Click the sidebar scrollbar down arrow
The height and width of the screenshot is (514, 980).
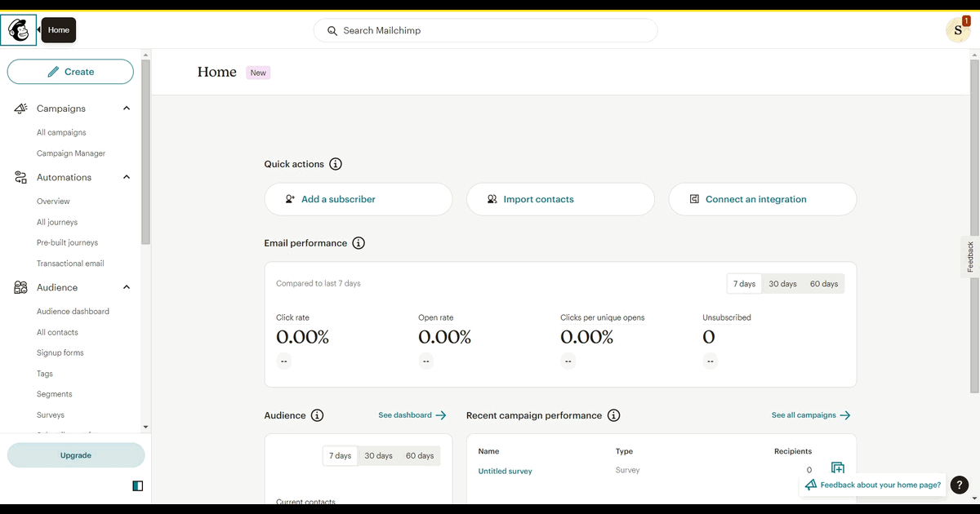pyautogui.click(x=145, y=427)
